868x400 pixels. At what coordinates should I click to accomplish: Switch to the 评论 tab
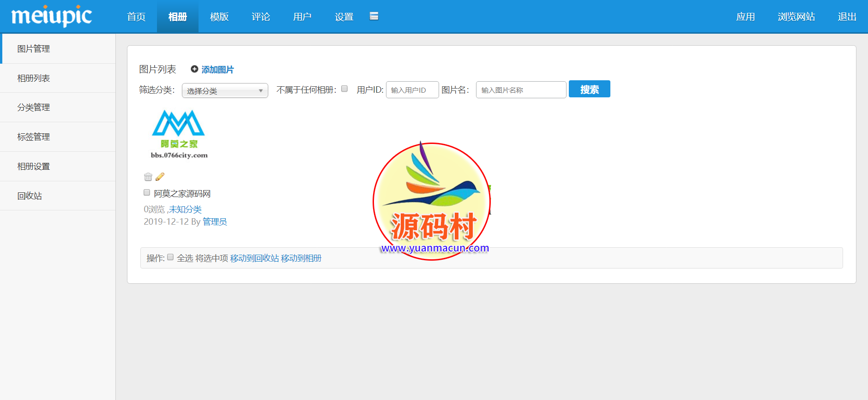261,17
